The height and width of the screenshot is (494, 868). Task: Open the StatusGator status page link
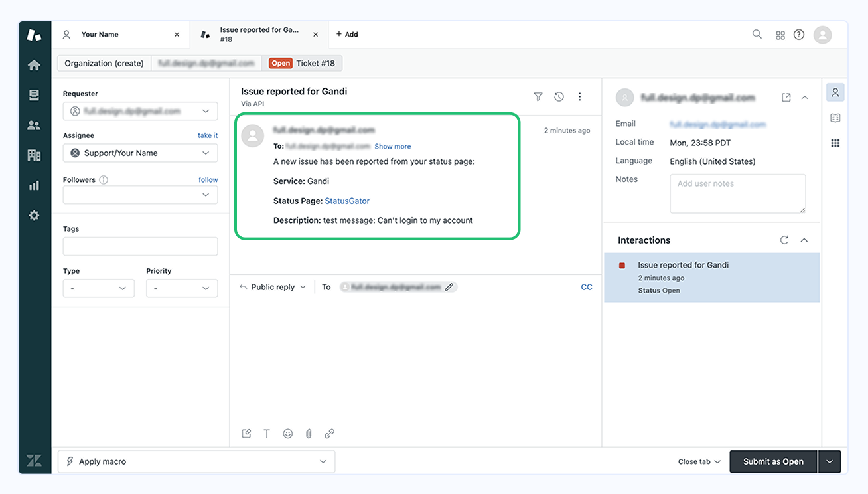click(x=347, y=200)
